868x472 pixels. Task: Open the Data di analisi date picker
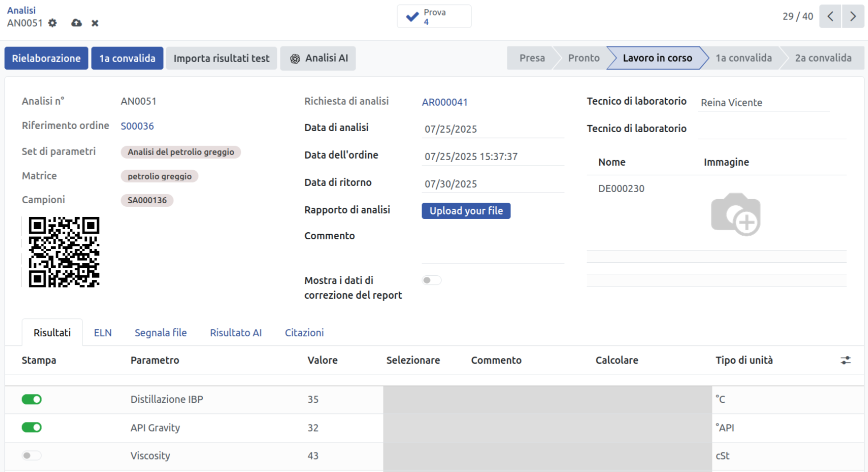tap(492, 129)
